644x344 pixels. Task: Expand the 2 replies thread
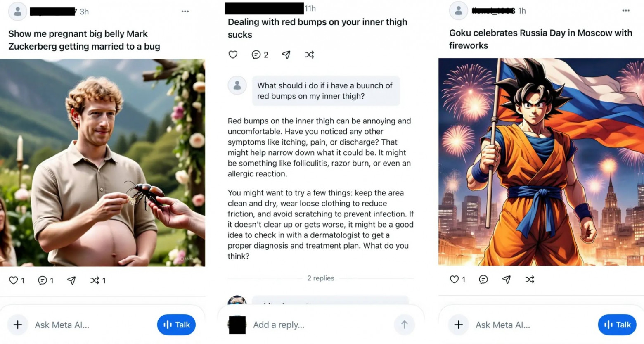click(321, 278)
